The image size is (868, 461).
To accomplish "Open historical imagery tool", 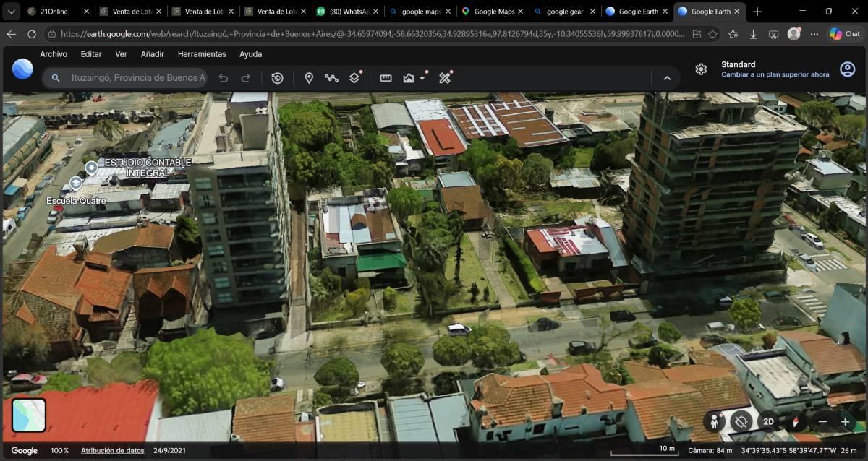I will tap(277, 78).
